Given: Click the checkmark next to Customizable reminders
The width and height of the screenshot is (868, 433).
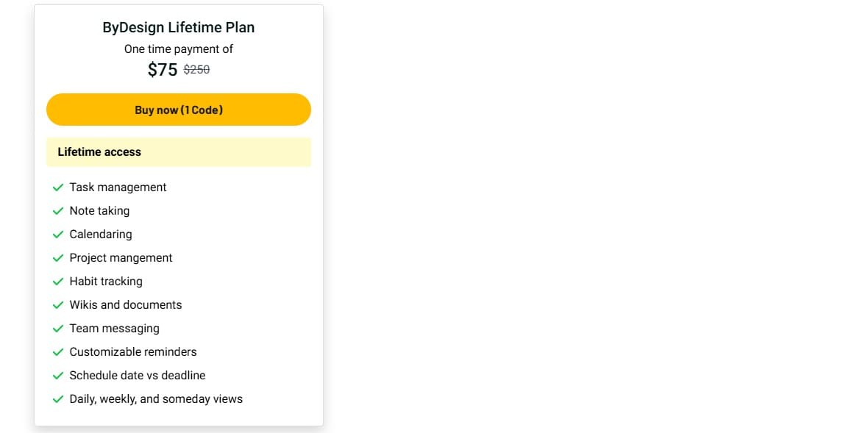Looking at the screenshot, I should (58, 352).
